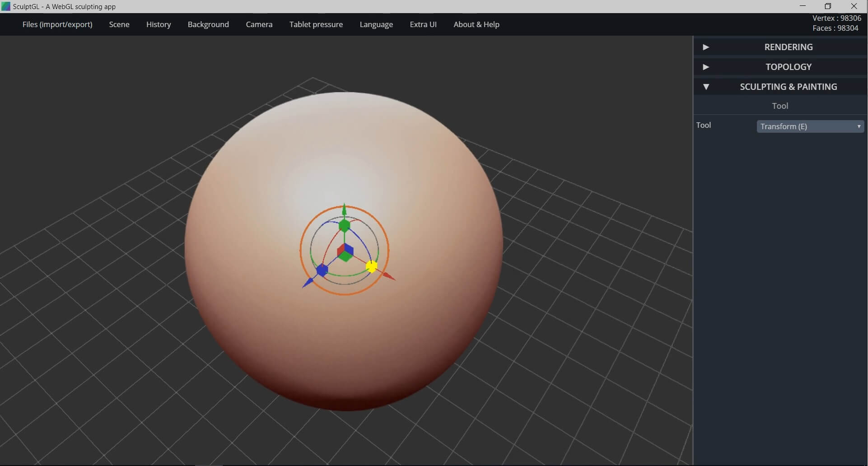Click the Vertex : 98306 count text

(836, 18)
